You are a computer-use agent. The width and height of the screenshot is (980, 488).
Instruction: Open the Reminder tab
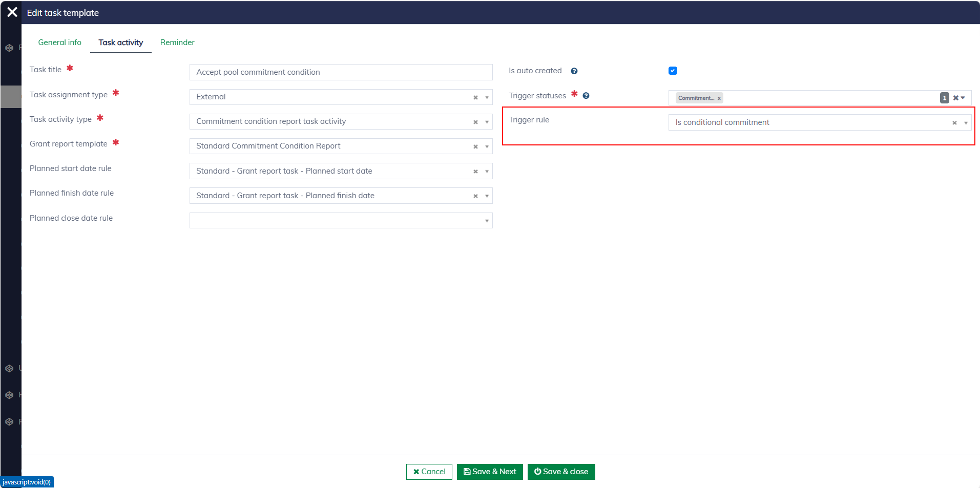pyautogui.click(x=177, y=43)
